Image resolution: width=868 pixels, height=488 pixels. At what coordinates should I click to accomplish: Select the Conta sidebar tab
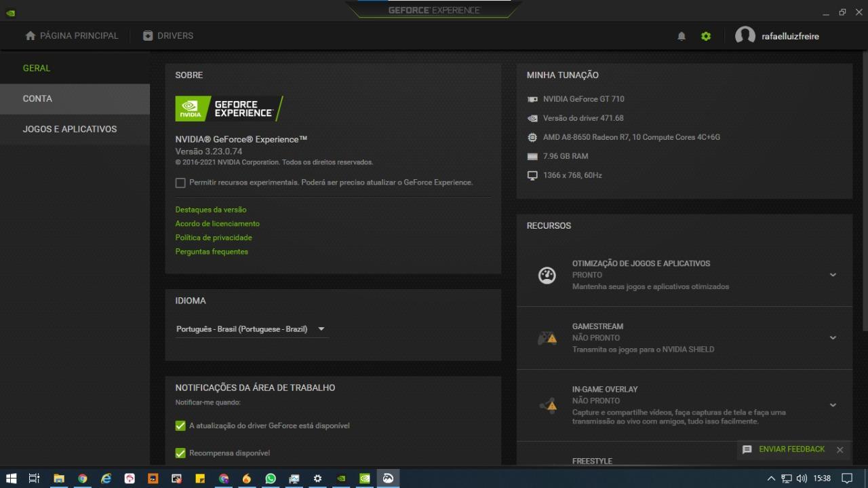(x=75, y=98)
